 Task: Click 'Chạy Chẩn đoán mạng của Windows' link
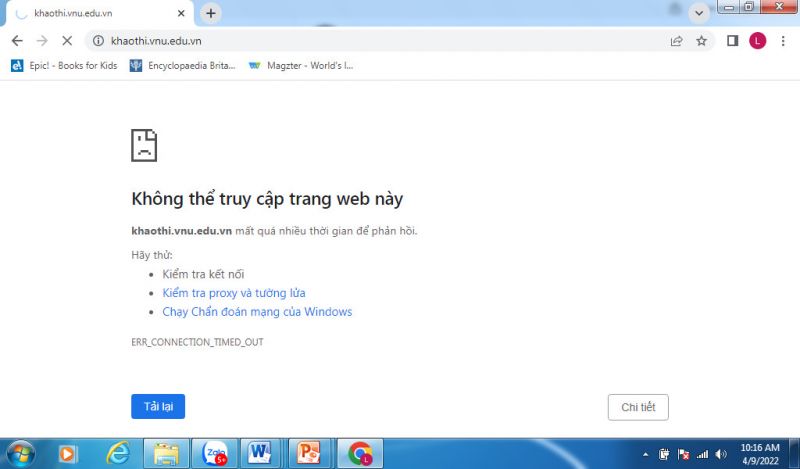point(257,312)
